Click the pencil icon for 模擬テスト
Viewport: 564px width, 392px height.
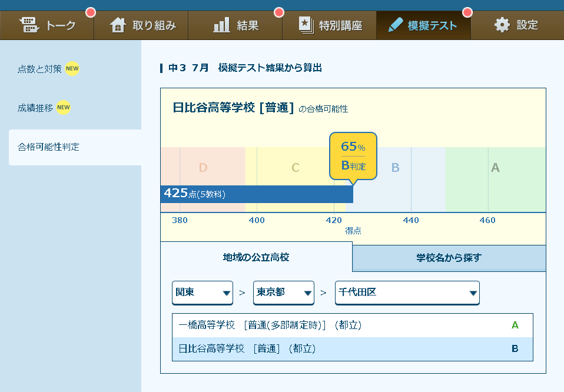coord(396,25)
